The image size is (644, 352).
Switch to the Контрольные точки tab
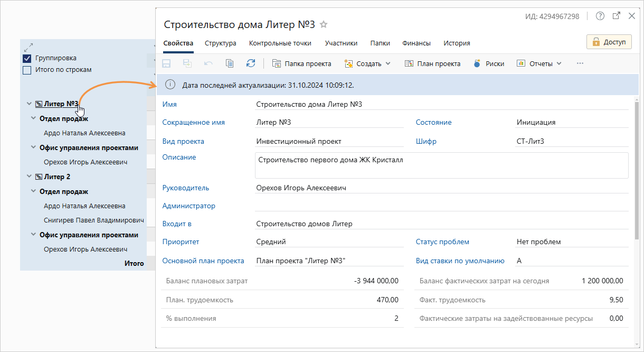280,43
